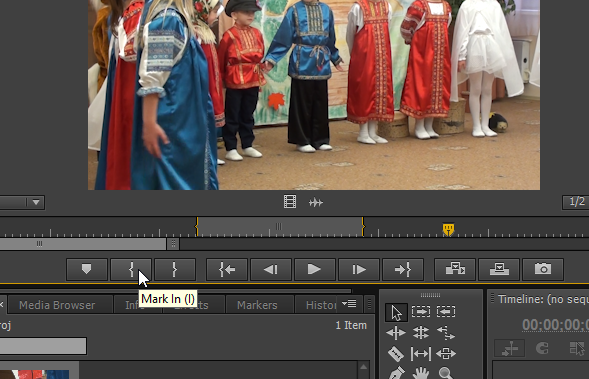
Task: Click the zoom scroll bar end handle
Action: click(173, 244)
